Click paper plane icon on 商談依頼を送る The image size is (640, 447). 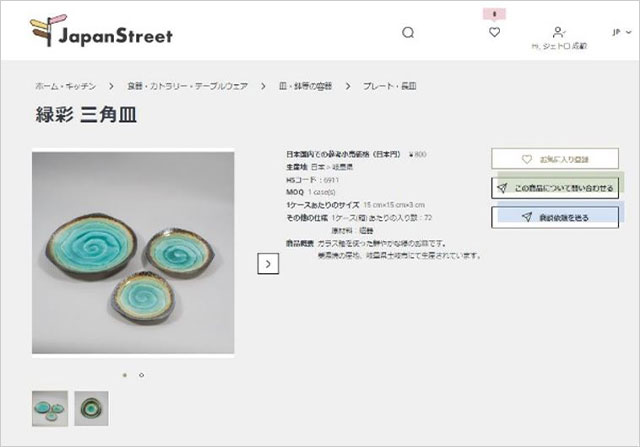click(527, 217)
